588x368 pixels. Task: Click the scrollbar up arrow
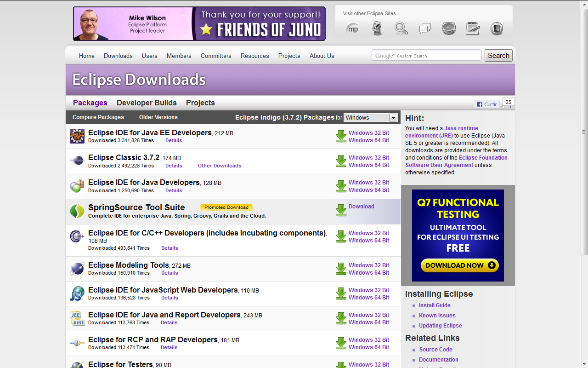pos(584,4)
